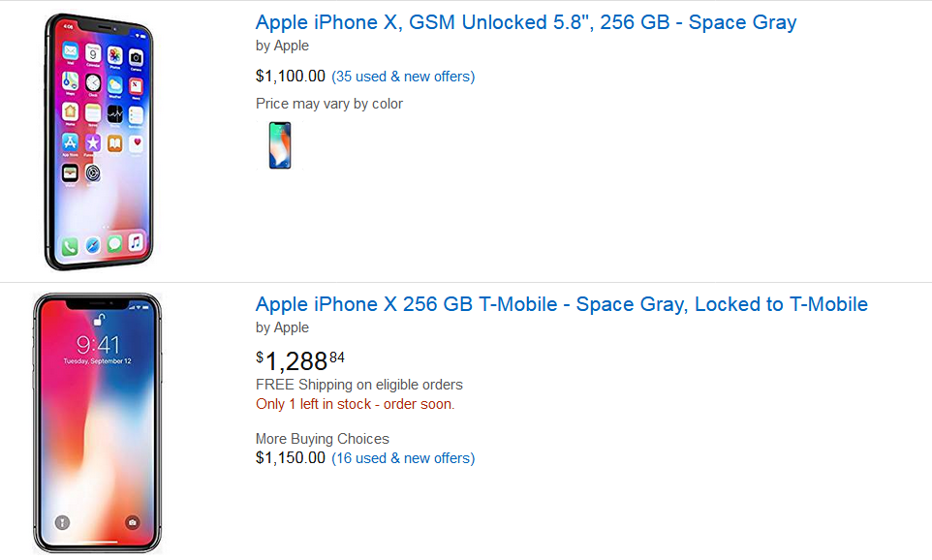
Task: Click 'by Apple' under the GSM Unlocked listing
Action: [x=282, y=46]
